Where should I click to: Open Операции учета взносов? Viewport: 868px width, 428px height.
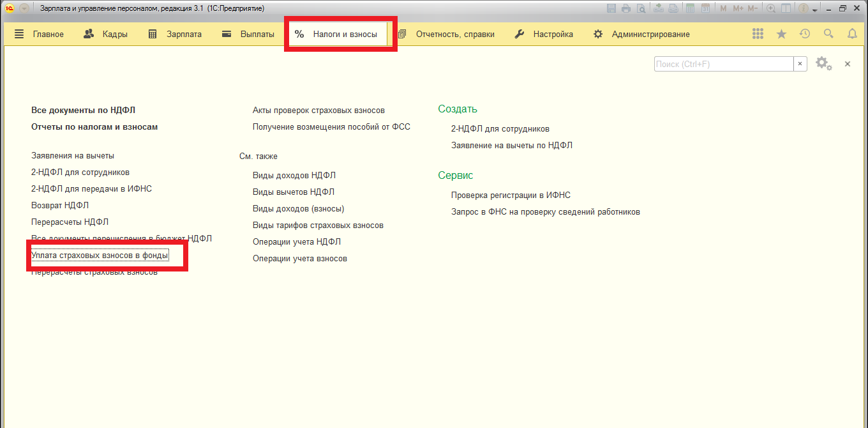[300, 258]
